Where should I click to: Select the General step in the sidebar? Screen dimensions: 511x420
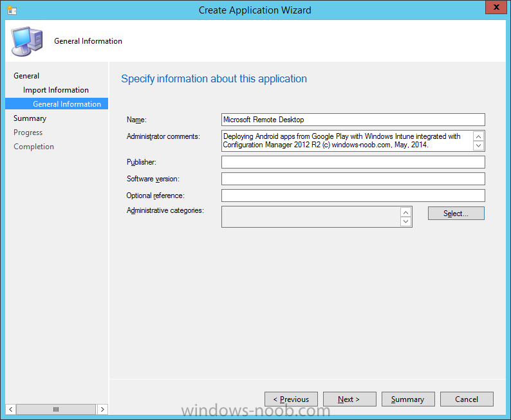(x=26, y=76)
